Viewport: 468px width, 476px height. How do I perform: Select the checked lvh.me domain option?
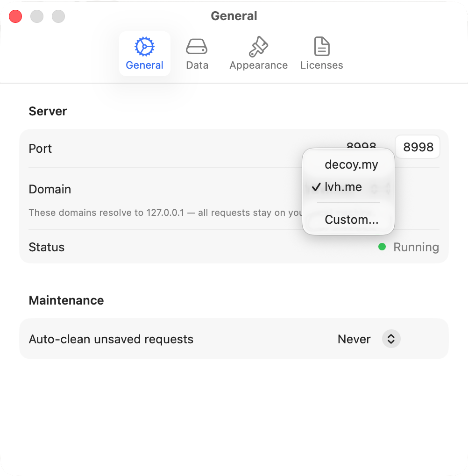(344, 187)
